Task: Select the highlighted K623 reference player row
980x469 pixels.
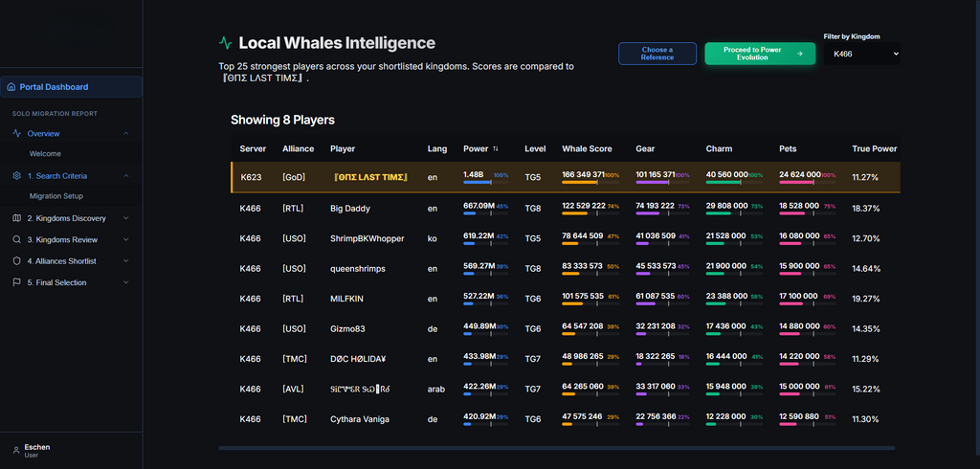Action: coord(566,177)
